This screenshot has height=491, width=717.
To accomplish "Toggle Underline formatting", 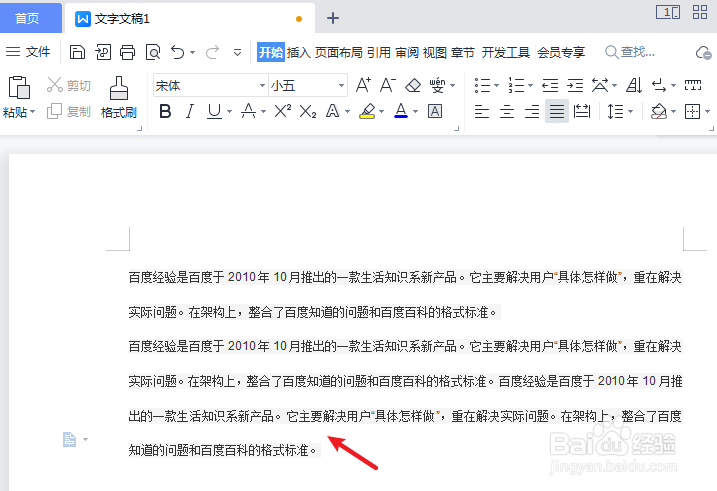I will 214,111.
